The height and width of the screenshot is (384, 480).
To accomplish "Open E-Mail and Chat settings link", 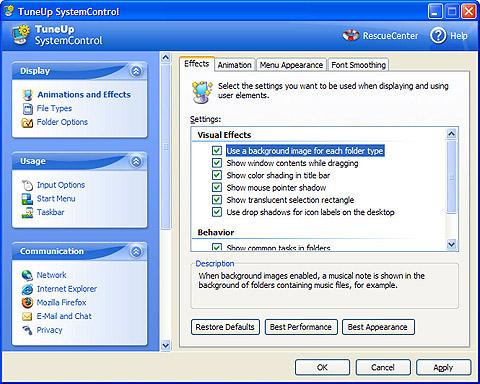I will pyautogui.click(x=64, y=316).
